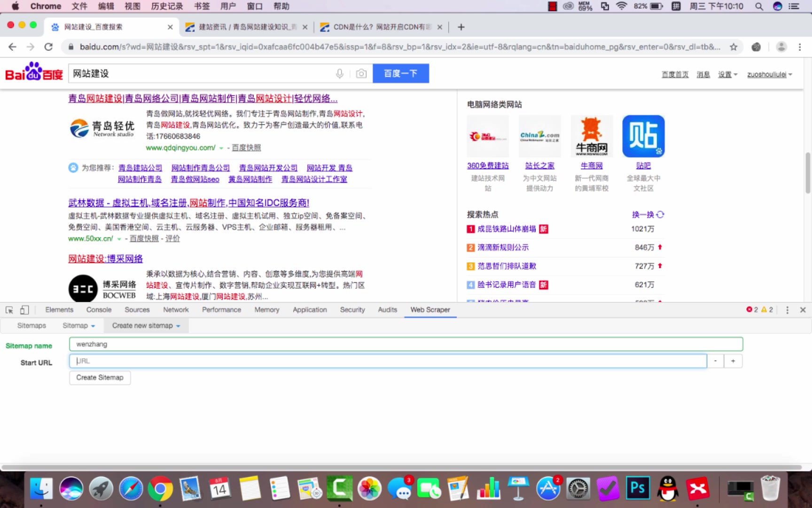Open System Preferences from the dock
This screenshot has height=508, width=812.
coord(578,489)
